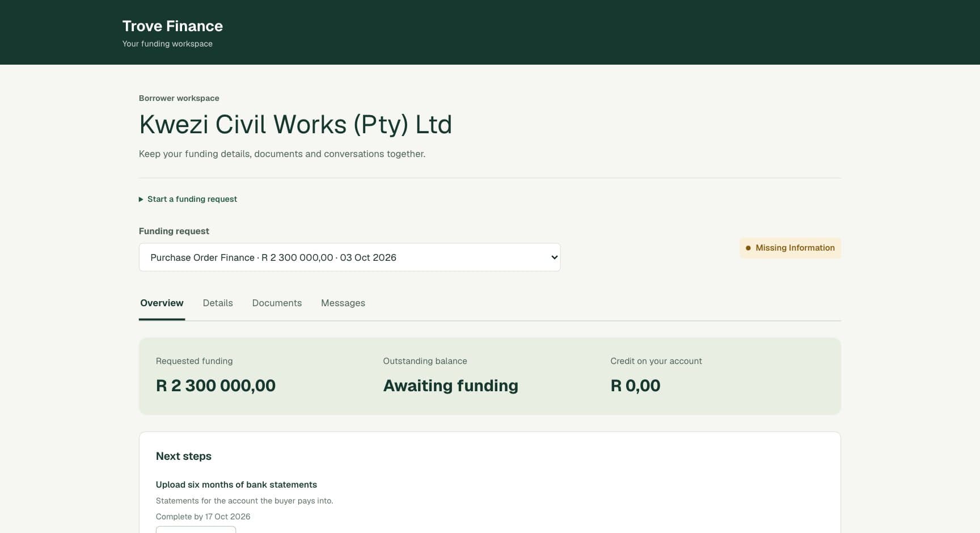Viewport: 980px width, 533px height.
Task: Open the Details tab
Action: pos(218,303)
